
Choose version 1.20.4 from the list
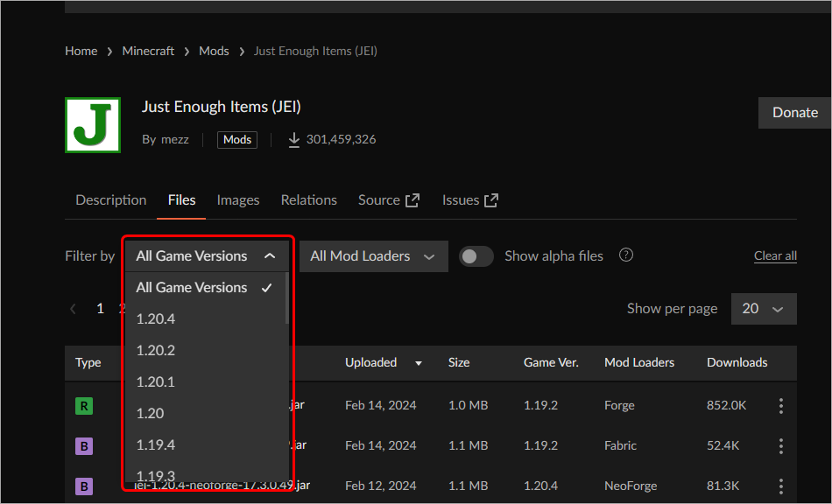point(205,319)
